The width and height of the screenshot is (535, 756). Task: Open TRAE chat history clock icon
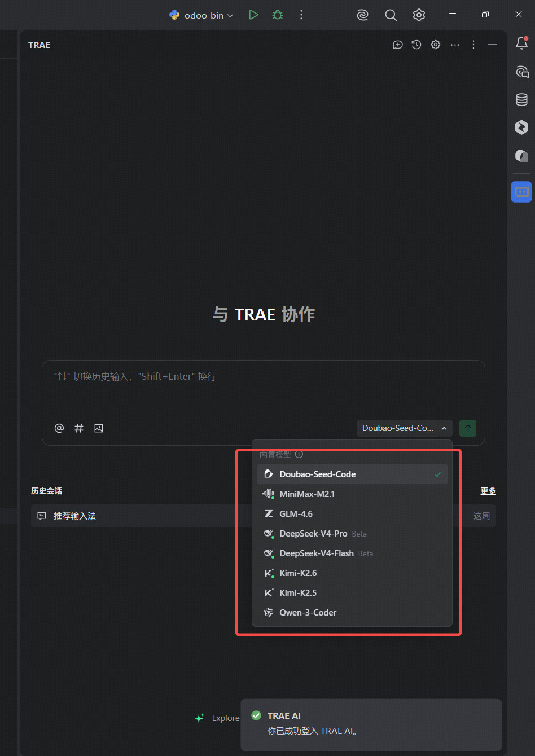[416, 45]
